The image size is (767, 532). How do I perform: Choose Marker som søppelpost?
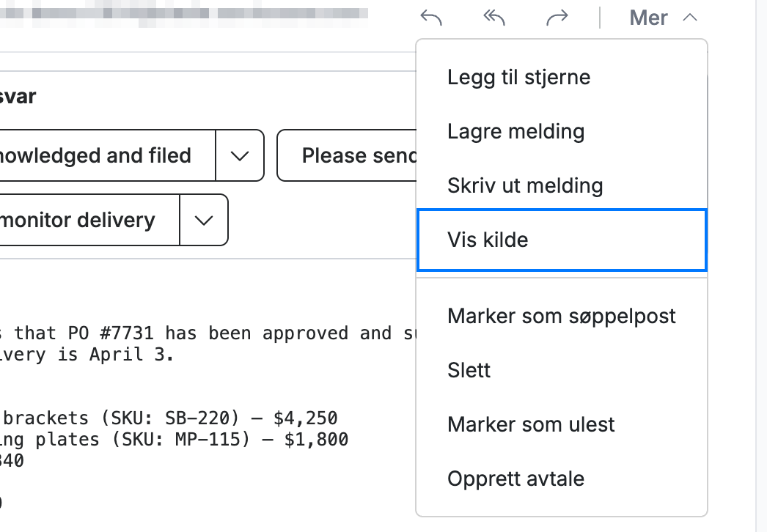coord(562,317)
